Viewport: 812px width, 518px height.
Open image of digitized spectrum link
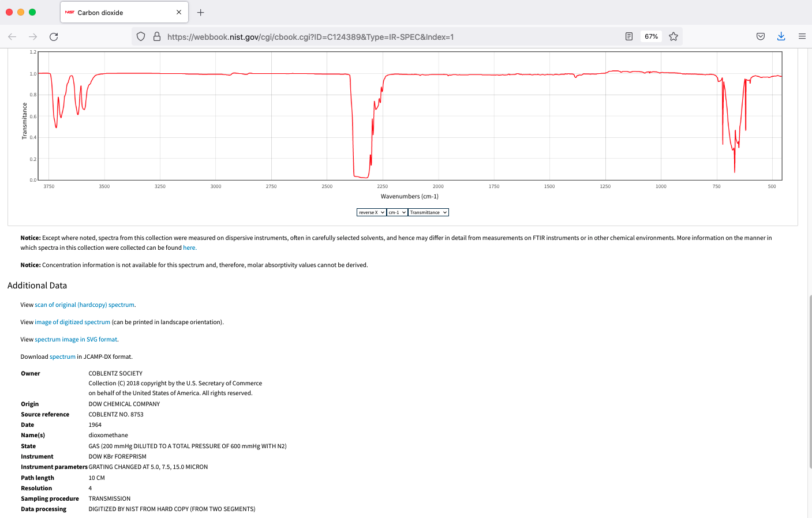pyautogui.click(x=72, y=322)
